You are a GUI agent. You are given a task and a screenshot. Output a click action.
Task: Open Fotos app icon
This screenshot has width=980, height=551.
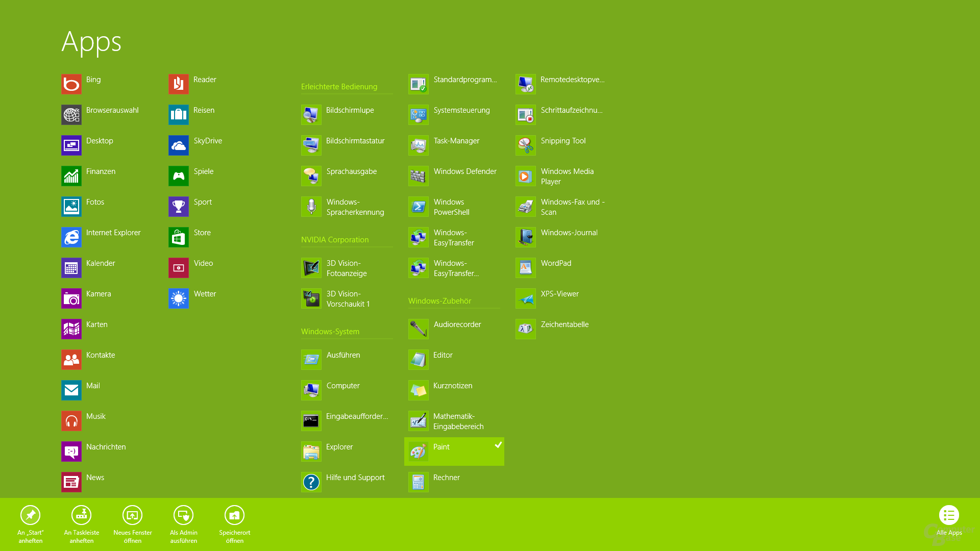click(71, 207)
